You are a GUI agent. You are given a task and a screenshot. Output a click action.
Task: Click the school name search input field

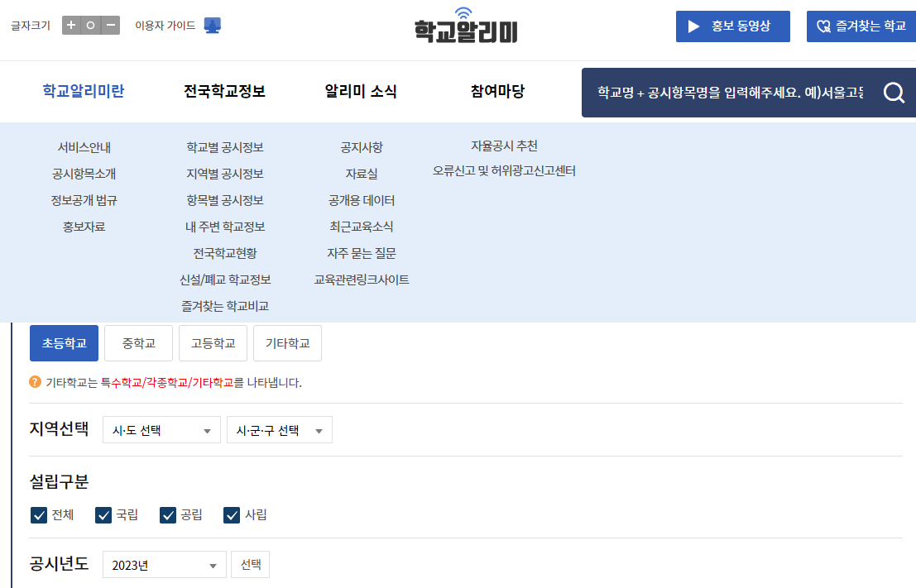tap(728, 93)
